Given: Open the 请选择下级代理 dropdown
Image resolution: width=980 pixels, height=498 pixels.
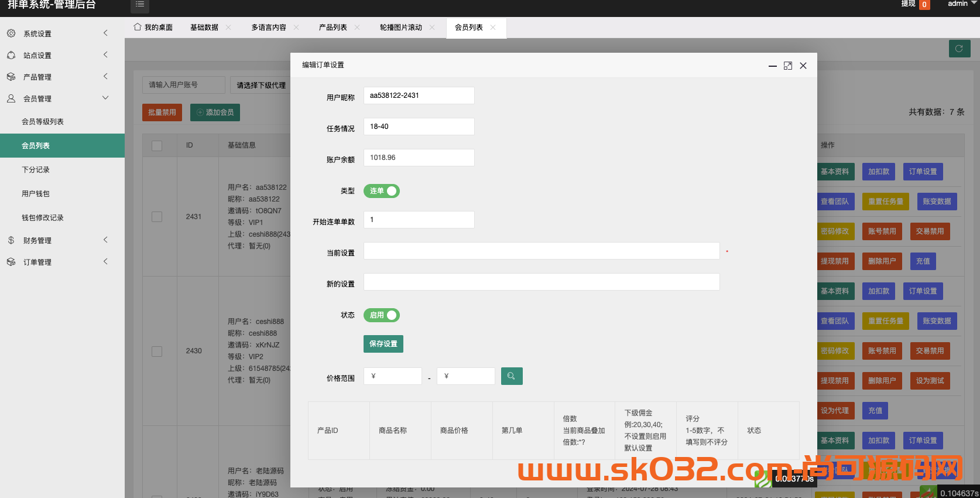Looking at the screenshot, I should (261, 85).
